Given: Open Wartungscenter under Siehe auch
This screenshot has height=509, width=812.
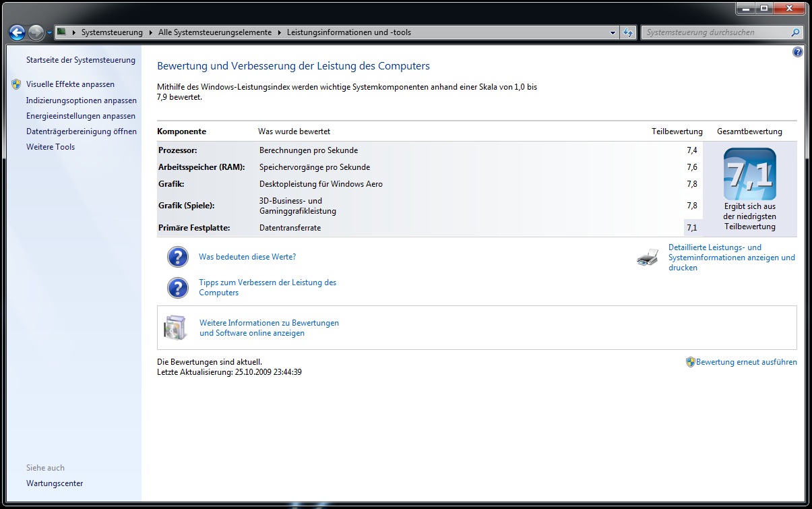Looking at the screenshot, I should pos(55,483).
